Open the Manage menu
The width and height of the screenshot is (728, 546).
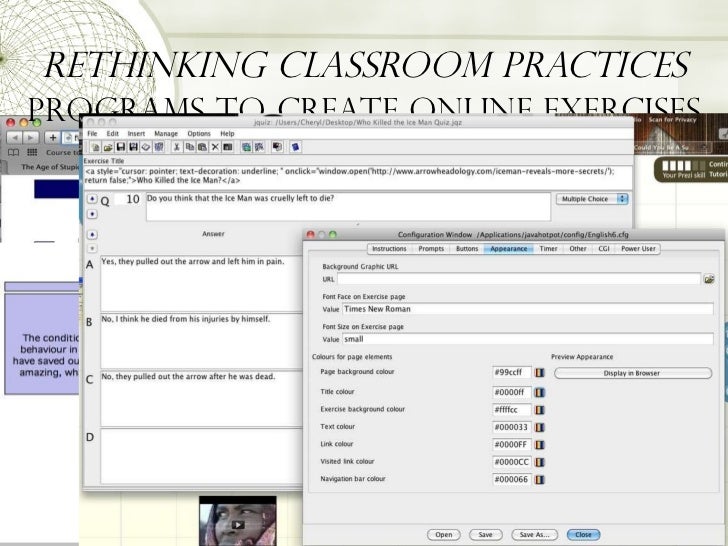pos(166,133)
